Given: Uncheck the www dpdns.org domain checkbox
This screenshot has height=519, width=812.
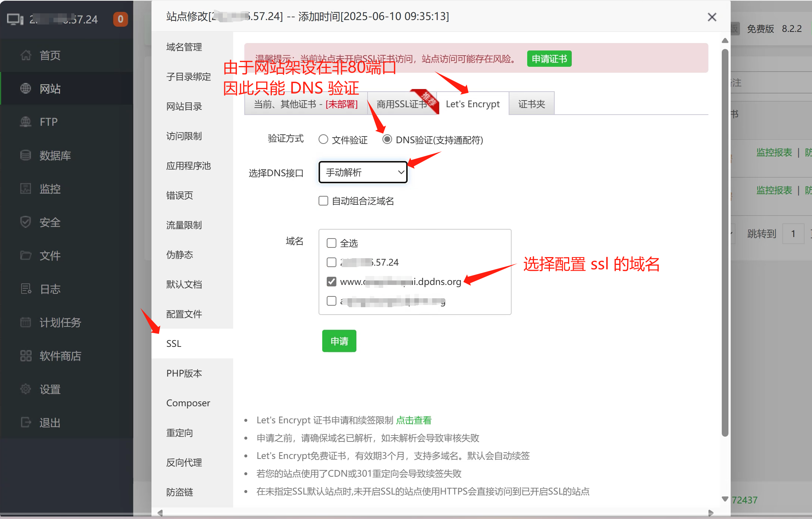Looking at the screenshot, I should point(332,282).
